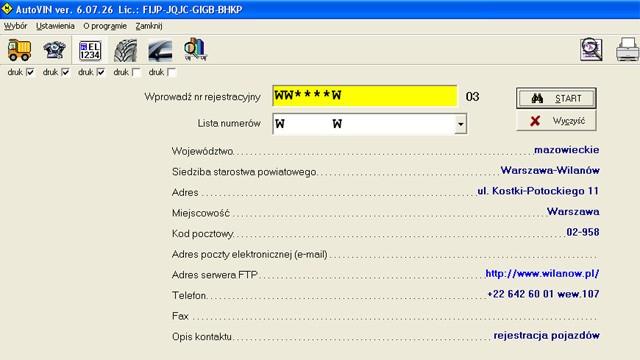Viewport: 640px width, 360px height.
Task: Click the Zamknij menu item
Action: pos(149,26)
